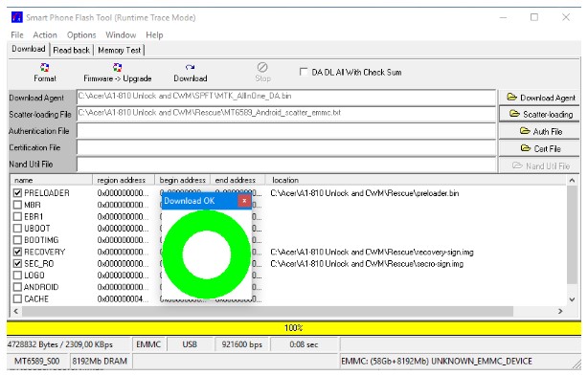
Task: Click the Download Agent path field
Action: click(x=286, y=98)
